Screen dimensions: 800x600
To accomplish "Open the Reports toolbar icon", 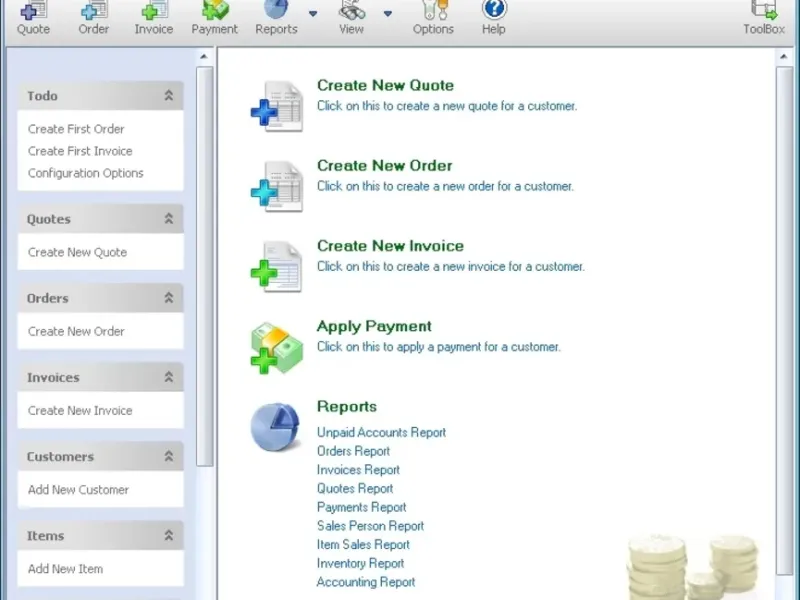I will pyautogui.click(x=276, y=10).
